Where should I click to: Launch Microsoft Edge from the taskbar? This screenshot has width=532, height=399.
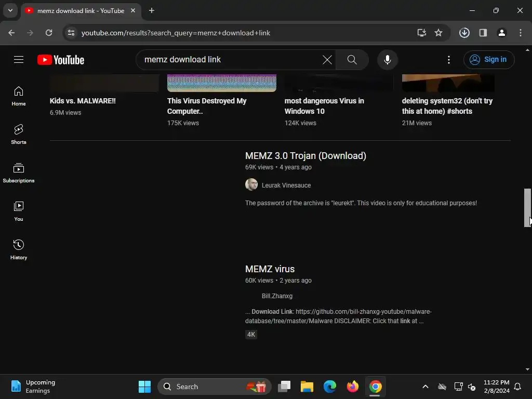pos(329,387)
